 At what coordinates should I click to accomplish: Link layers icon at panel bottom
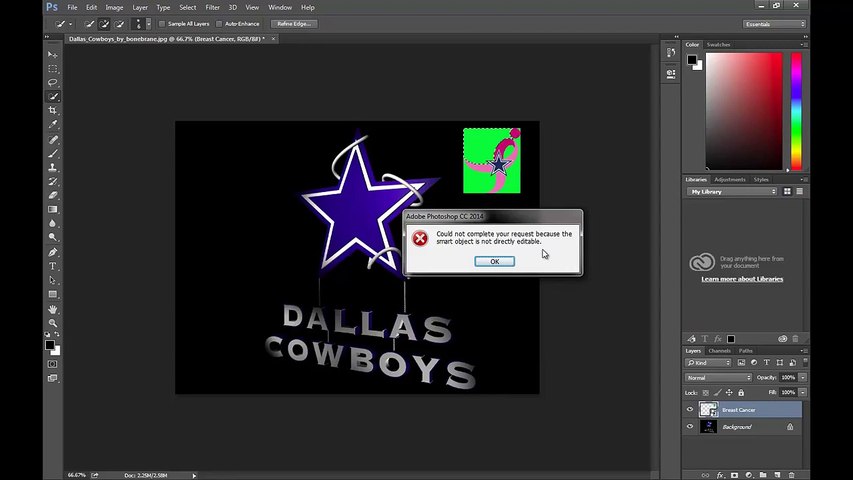click(705, 475)
